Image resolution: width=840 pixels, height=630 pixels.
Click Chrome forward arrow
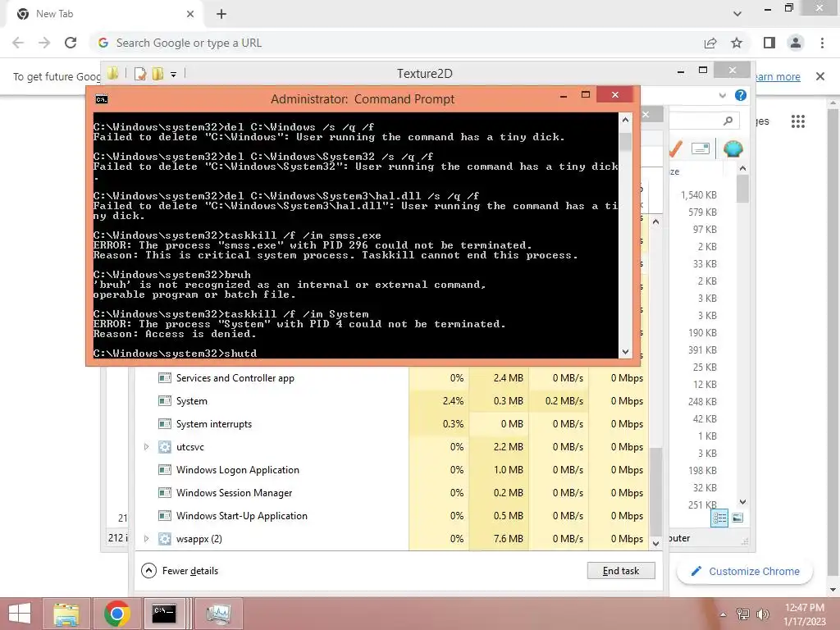(x=44, y=43)
